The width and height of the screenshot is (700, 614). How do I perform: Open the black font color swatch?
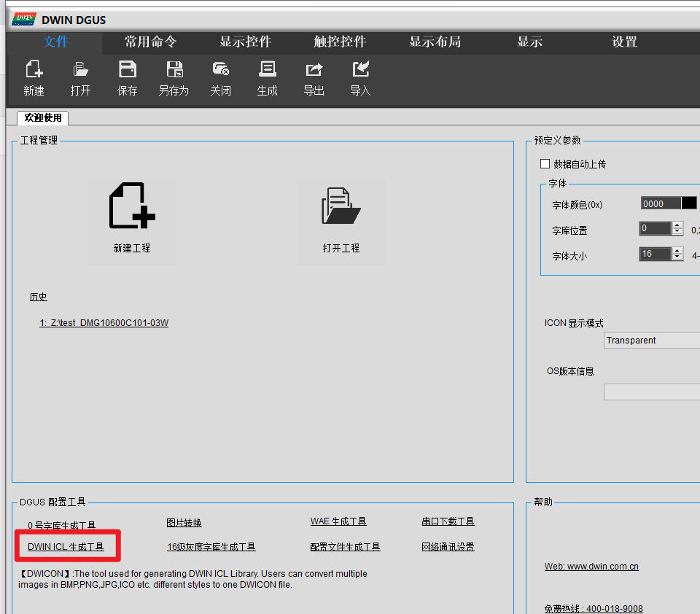689,203
